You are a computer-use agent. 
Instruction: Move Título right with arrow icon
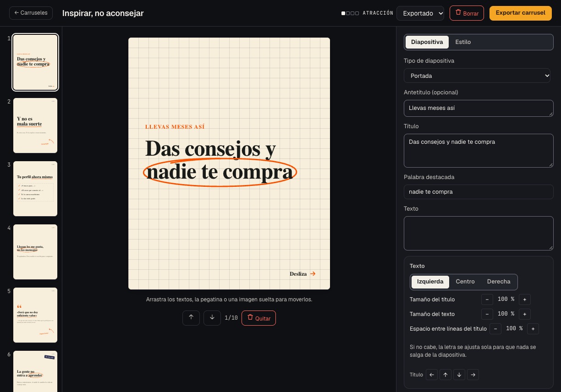pos(473,375)
